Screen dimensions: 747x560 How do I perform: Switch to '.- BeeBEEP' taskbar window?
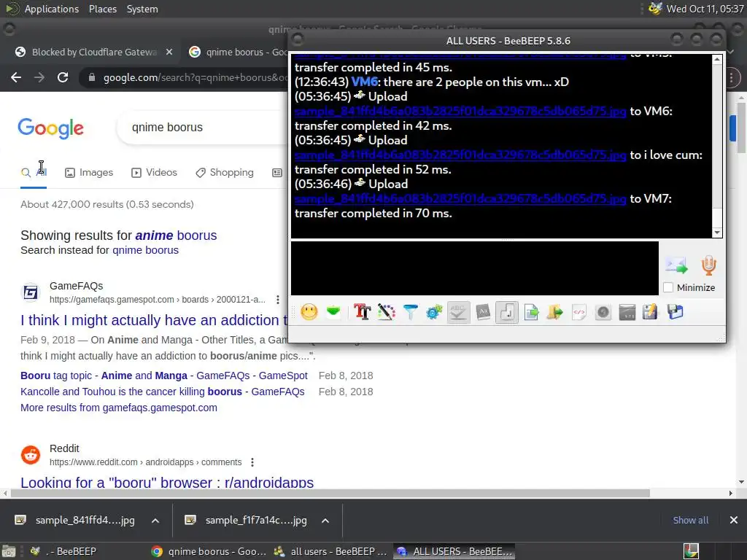64,551
